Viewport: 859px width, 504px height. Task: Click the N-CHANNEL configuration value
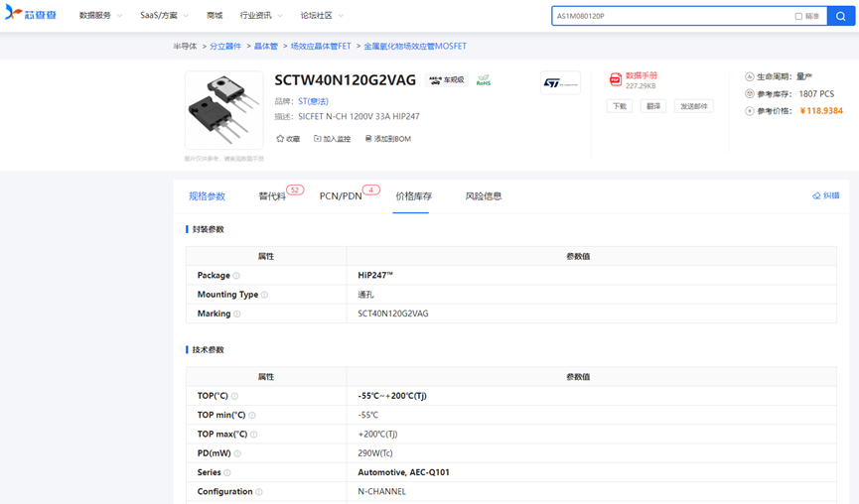tap(382, 491)
